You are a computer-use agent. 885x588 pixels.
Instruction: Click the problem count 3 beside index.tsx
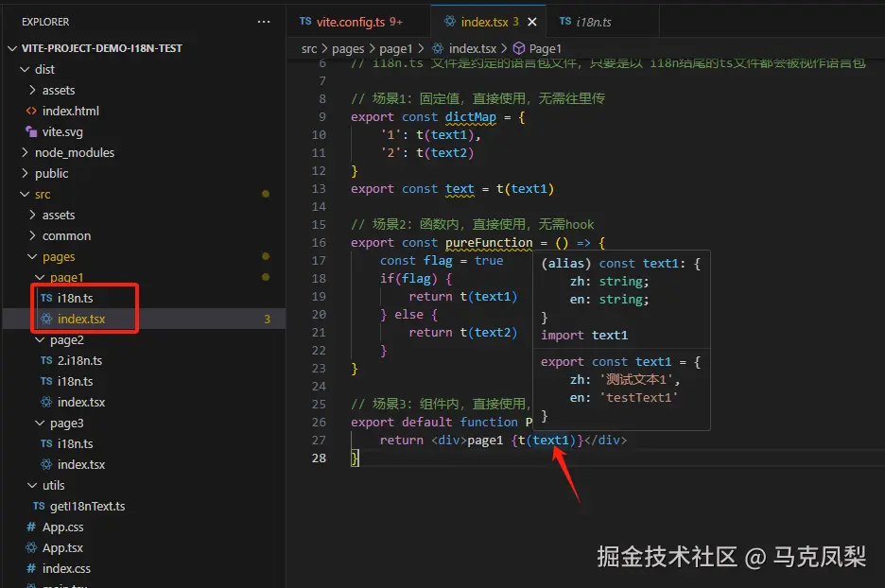267,320
